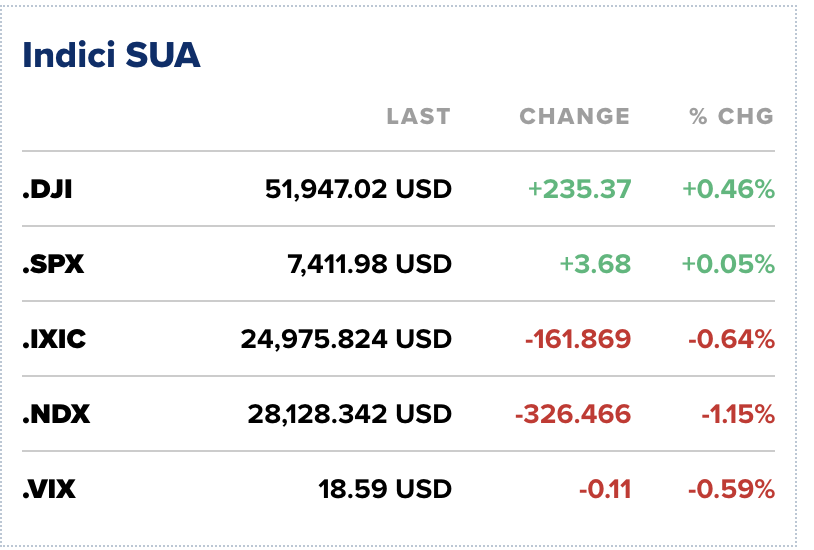This screenshot has width=814, height=550.
Task: Click the 7,411.98 USD last price
Action: (x=369, y=264)
